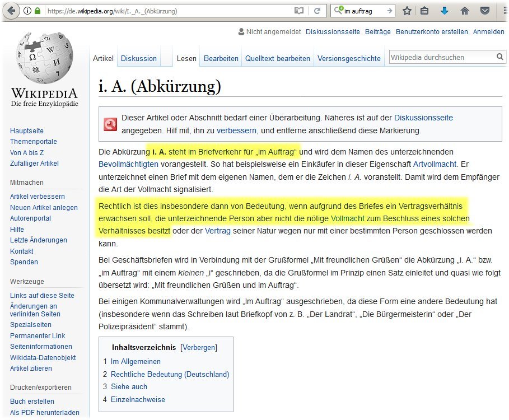Click Artikel zitieren
Viewport: 509px width, 420px height.
31,368
